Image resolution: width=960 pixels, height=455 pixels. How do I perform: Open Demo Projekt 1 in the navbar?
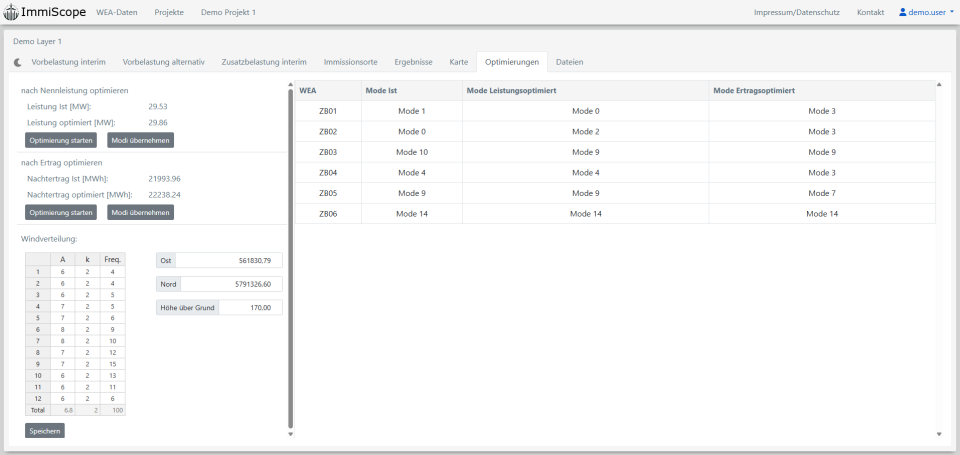[x=228, y=12]
